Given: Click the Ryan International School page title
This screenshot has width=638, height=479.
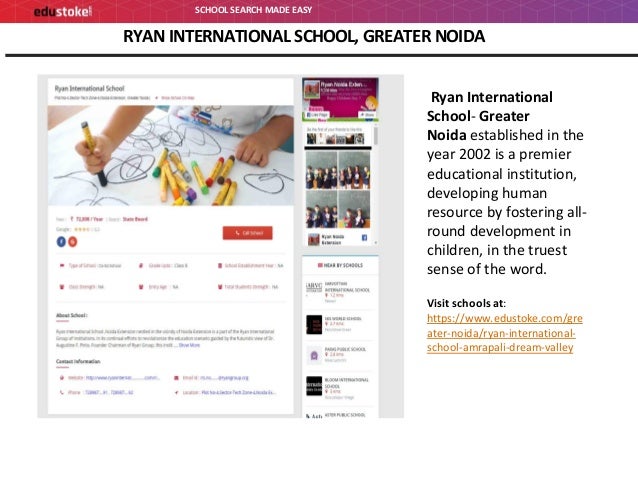Looking at the screenshot, I should tap(90, 88).
